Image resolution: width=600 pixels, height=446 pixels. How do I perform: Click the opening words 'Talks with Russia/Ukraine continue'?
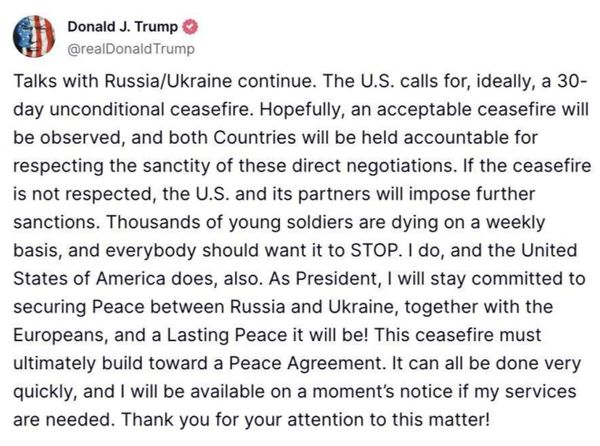[x=165, y=81]
